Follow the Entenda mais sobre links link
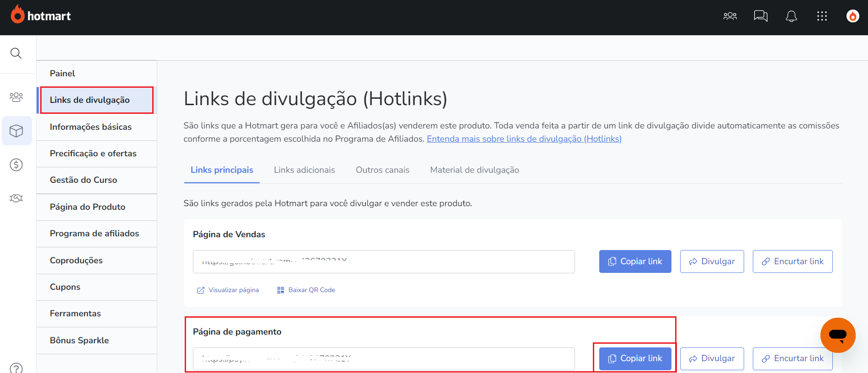The width and height of the screenshot is (868, 373). (524, 139)
